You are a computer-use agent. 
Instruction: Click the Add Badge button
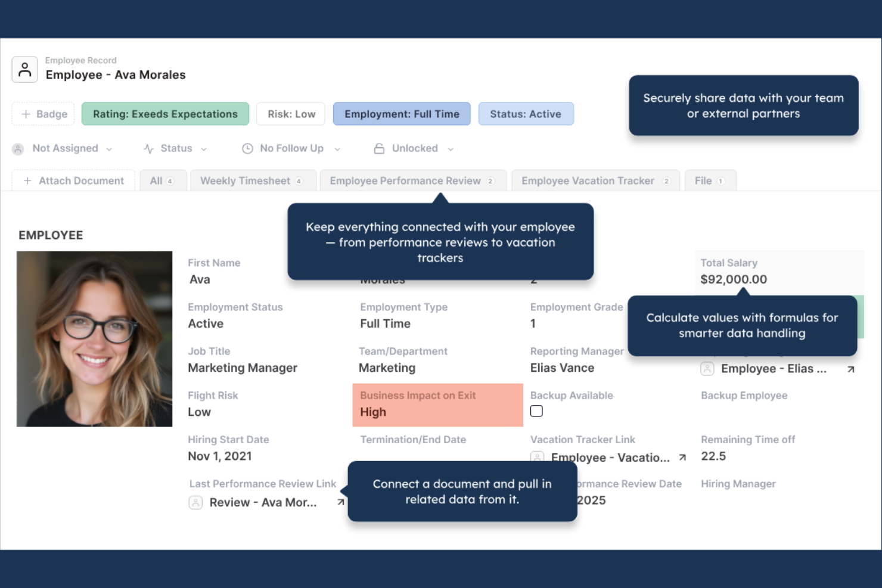44,114
